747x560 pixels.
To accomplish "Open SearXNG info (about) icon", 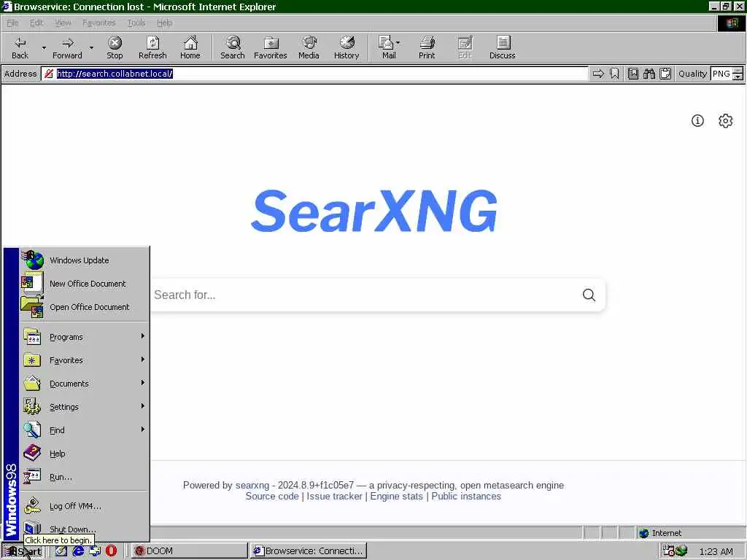I will (x=697, y=120).
